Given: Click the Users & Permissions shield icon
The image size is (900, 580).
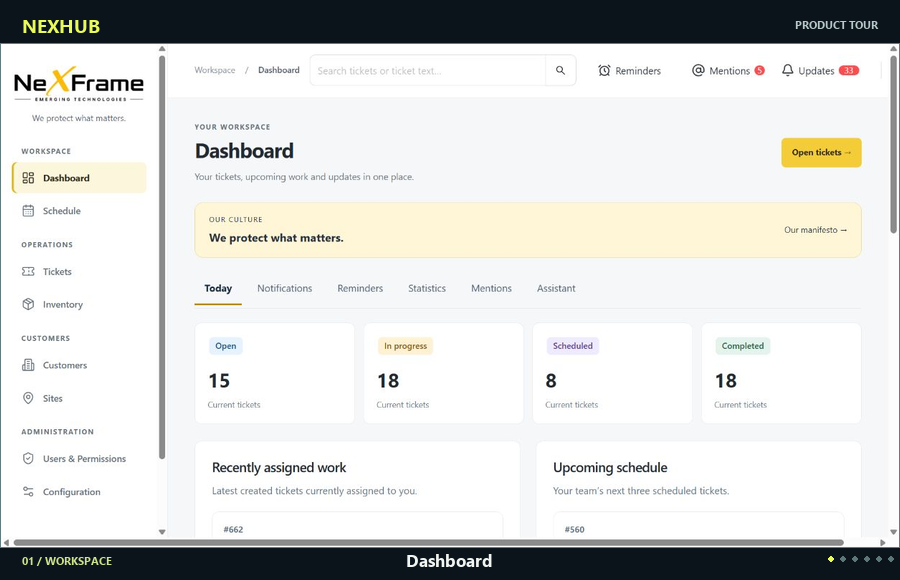Looking at the screenshot, I should click(28, 458).
